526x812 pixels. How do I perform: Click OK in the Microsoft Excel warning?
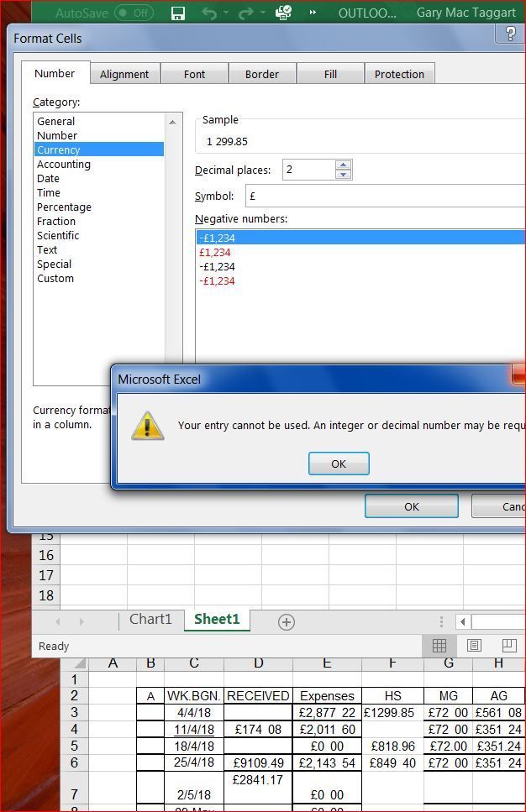point(339,464)
